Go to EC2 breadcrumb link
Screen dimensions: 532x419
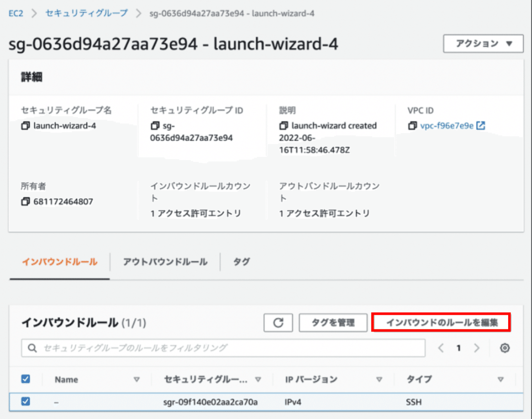pos(16,14)
